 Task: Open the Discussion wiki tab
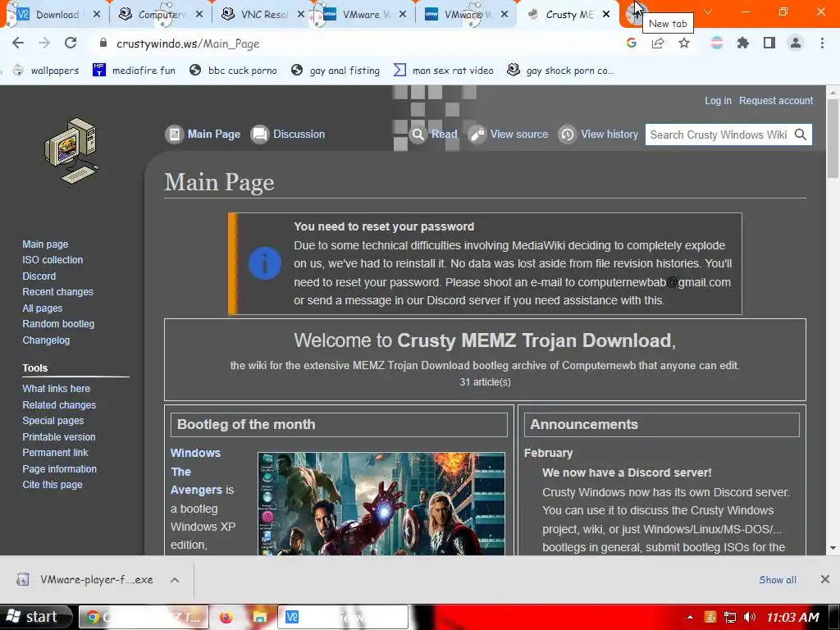[x=288, y=134]
